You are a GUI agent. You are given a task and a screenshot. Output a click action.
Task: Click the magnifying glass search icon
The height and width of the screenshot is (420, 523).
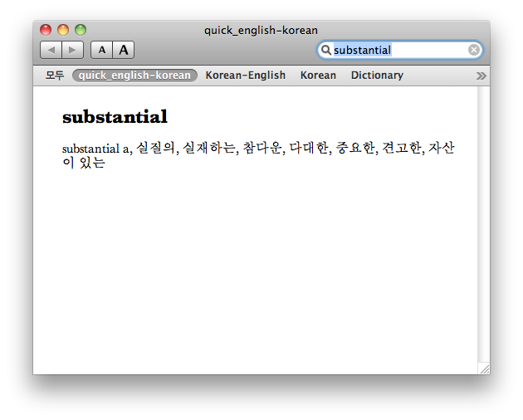point(325,50)
